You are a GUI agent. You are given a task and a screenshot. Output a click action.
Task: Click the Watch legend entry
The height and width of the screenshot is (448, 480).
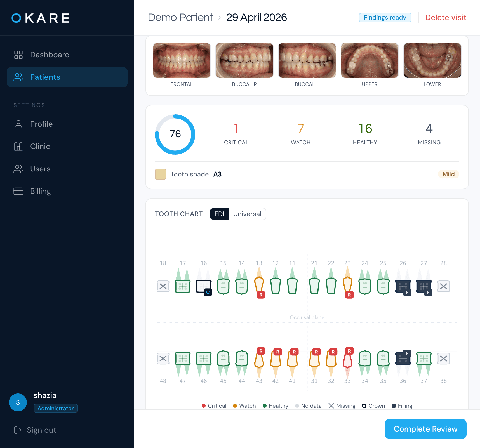[244, 406]
